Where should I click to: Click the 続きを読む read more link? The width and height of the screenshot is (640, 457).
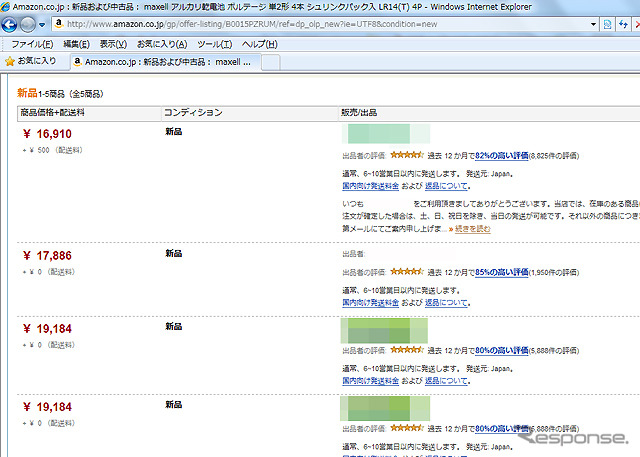473,228
